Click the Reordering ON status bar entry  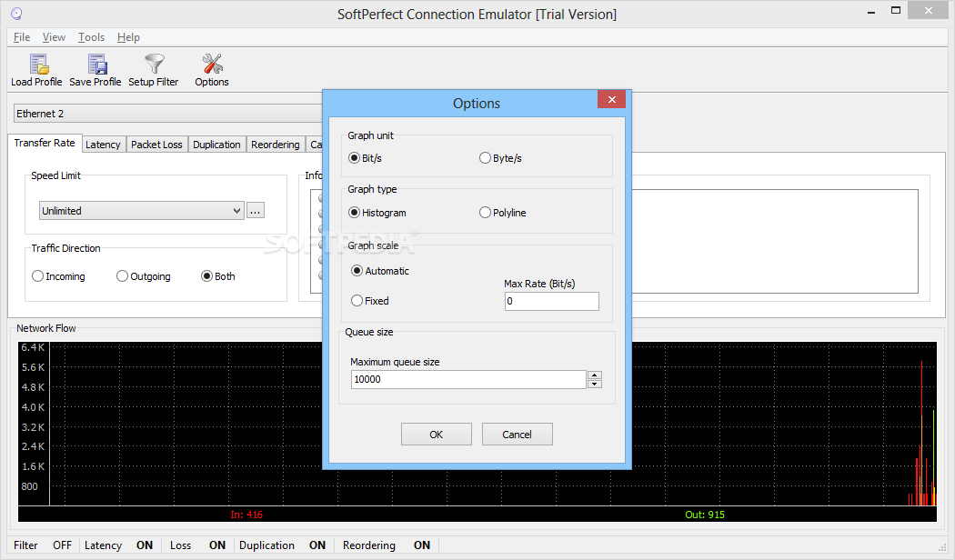click(387, 545)
